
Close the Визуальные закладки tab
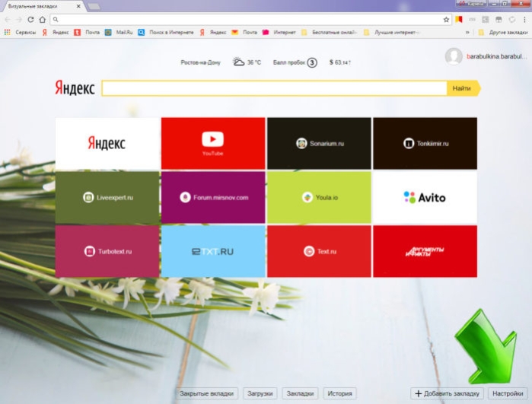[78, 6]
